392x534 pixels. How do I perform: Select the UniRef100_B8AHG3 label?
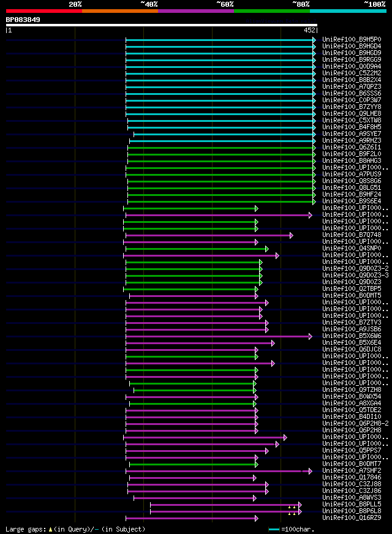point(352,160)
